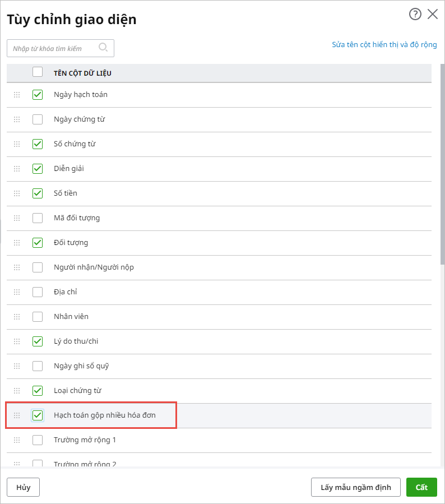Click the search magnifier icon
This screenshot has width=445, height=504.
[103, 48]
